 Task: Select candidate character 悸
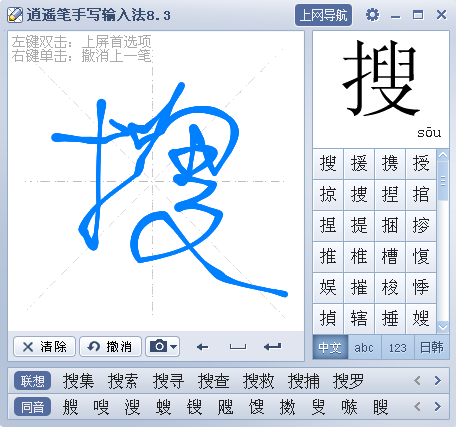click(x=421, y=288)
